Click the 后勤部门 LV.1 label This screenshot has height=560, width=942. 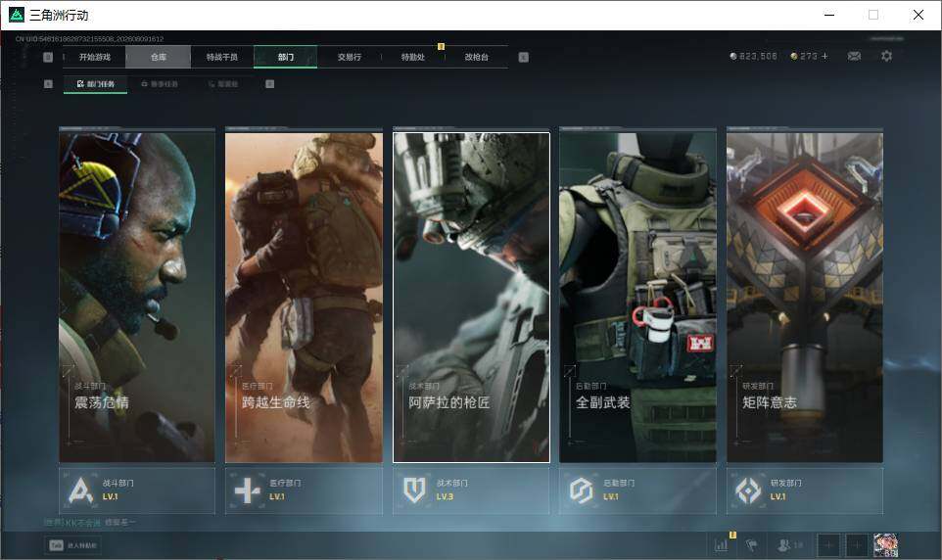pyautogui.click(x=611, y=497)
